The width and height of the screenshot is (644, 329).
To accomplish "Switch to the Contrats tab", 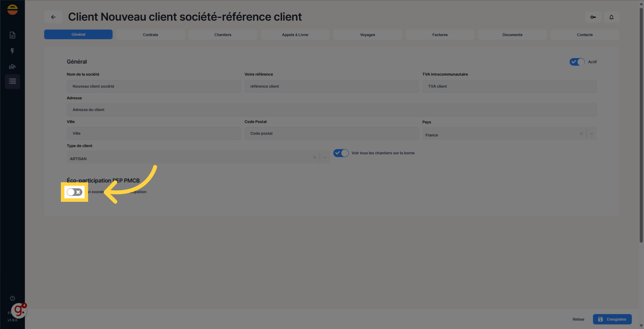I will [150, 35].
